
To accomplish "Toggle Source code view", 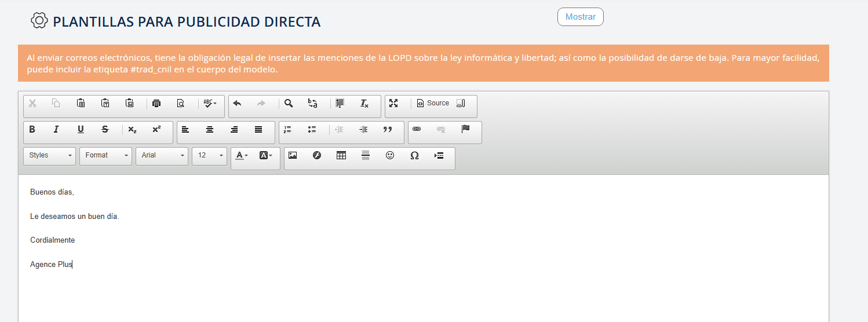I will [x=433, y=103].
